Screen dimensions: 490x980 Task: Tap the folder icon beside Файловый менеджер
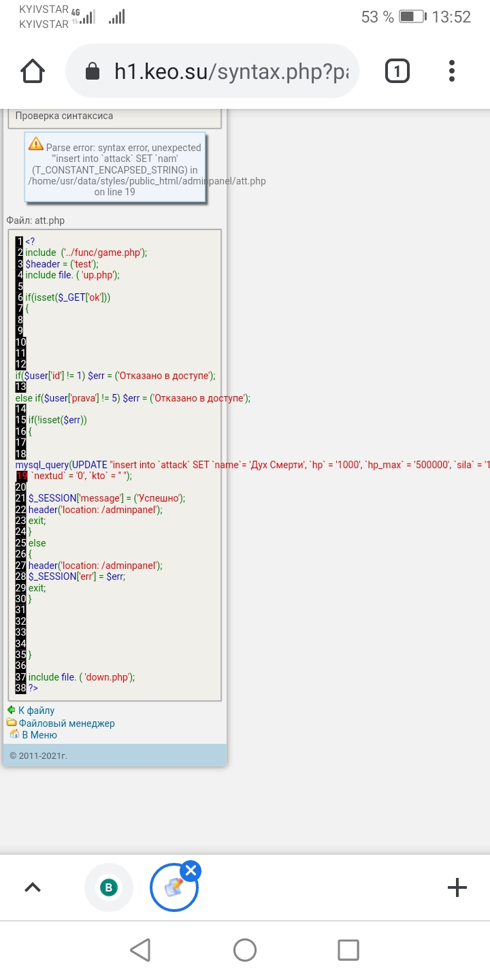pos(12,723)
